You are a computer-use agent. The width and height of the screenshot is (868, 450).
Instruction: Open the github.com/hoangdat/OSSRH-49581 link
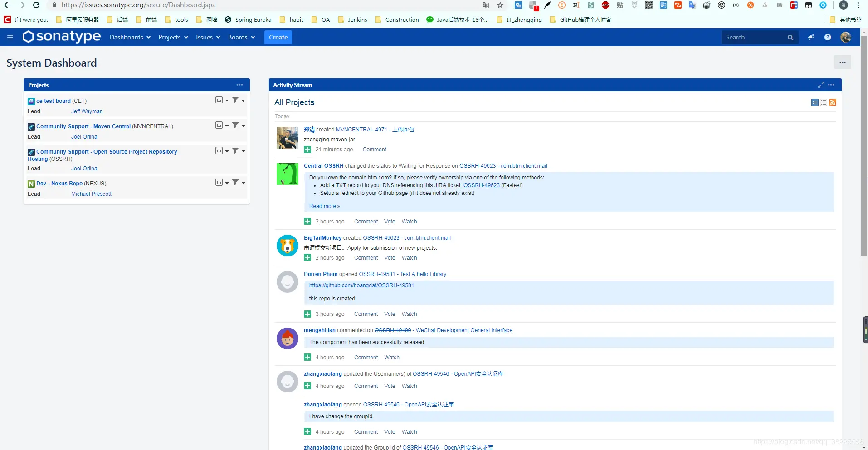pos(361,285)
